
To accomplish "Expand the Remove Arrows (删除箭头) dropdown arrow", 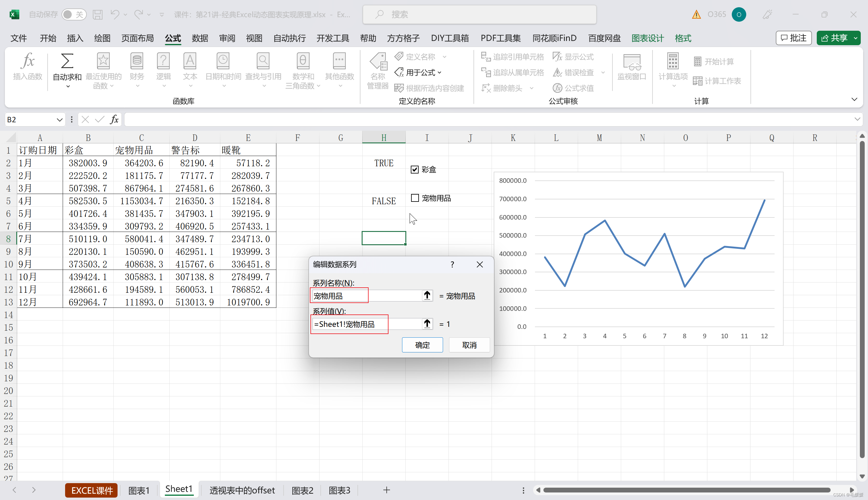I will click(532, 88).
